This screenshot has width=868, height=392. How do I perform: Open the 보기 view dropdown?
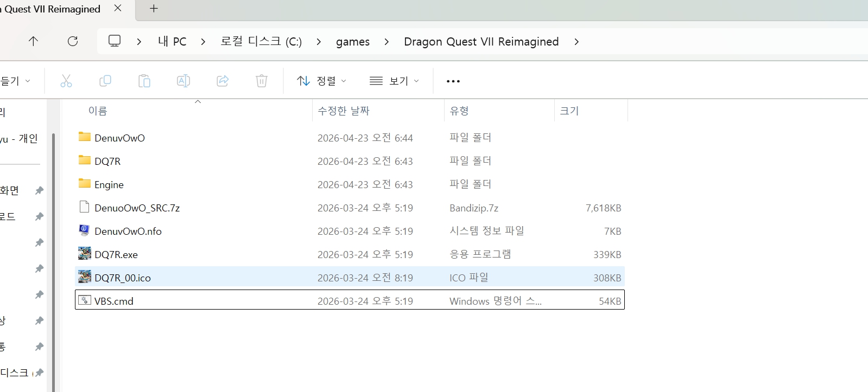click(394, 81)
